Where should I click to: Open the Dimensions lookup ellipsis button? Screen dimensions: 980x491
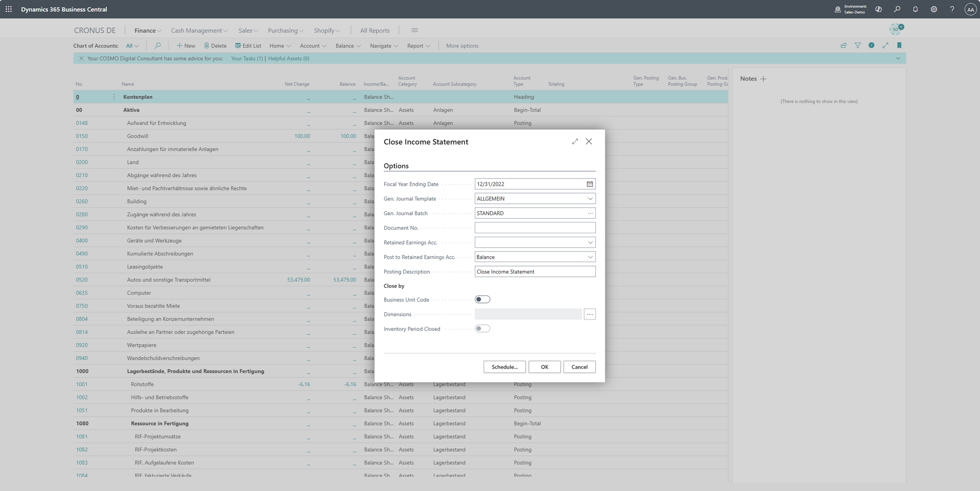tap(589, 315)
